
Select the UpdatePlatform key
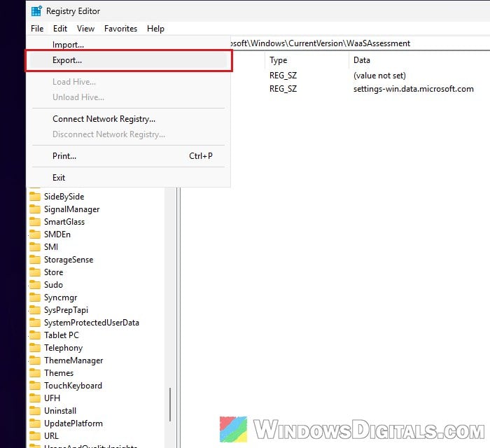point(73,423)
